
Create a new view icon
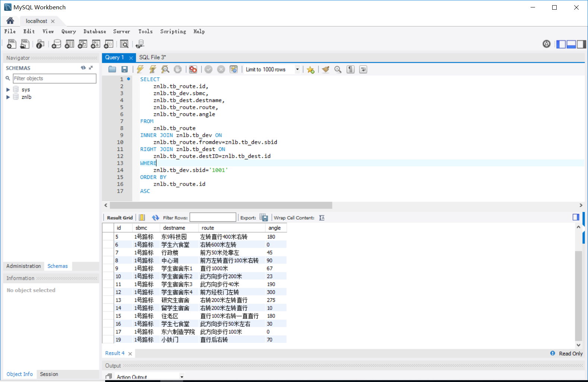point(82,44)
